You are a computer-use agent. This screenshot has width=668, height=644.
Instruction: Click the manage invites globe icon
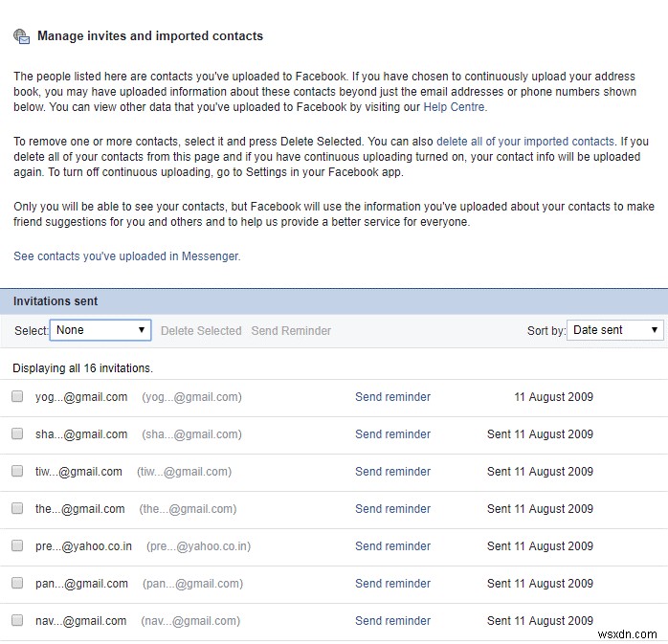coord(21,36)
